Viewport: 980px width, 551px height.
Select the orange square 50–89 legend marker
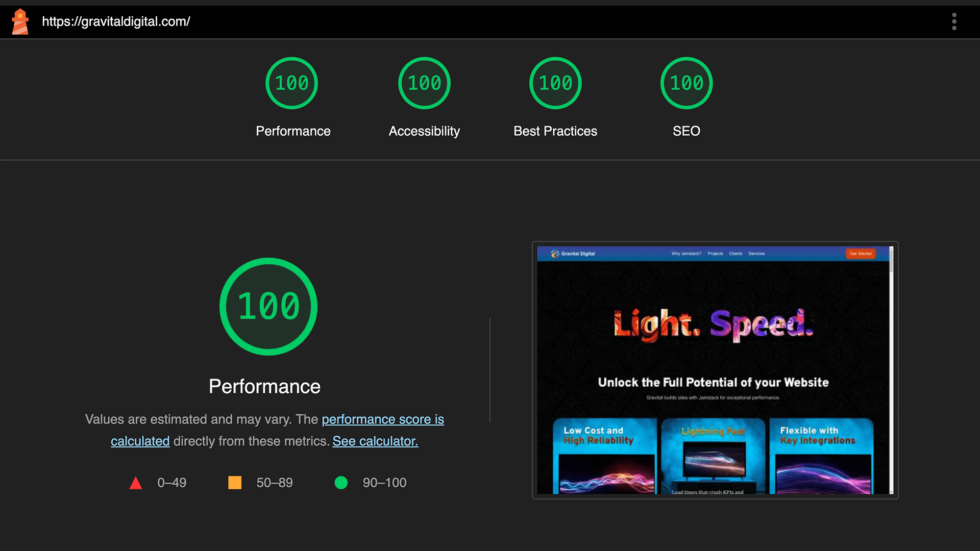pos(235,482)
